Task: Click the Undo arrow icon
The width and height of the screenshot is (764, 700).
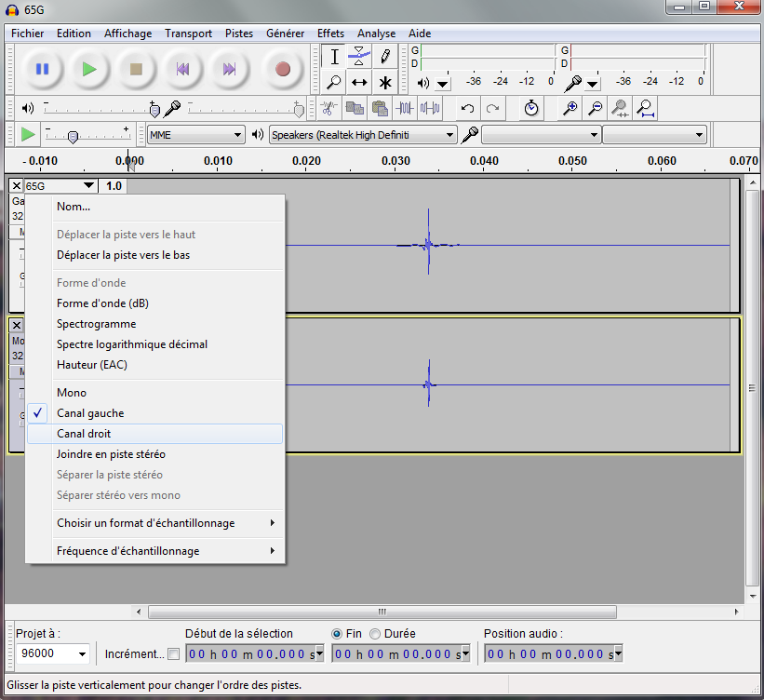Action: point(468,108)
